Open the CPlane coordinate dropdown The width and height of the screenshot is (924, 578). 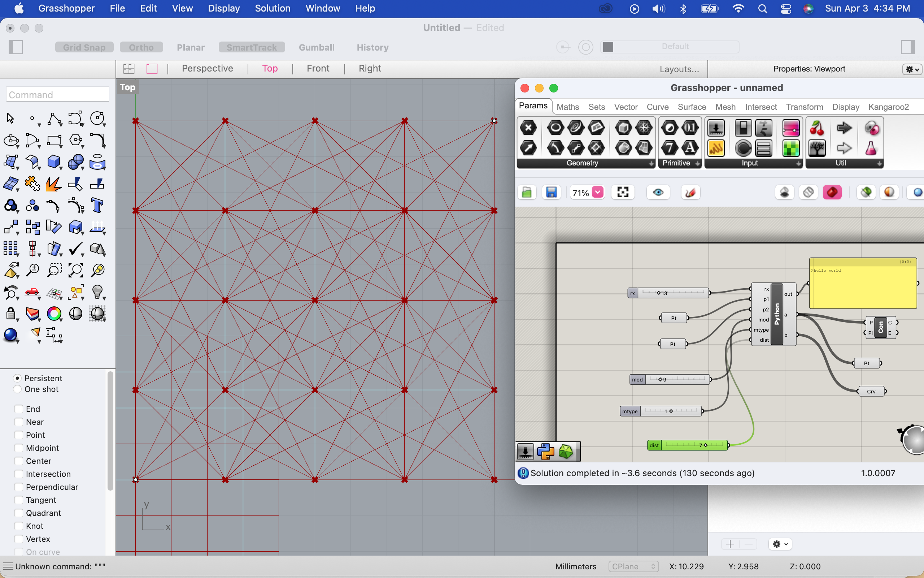[633, 566]
